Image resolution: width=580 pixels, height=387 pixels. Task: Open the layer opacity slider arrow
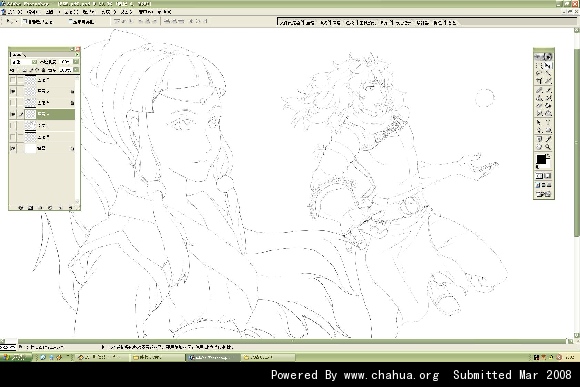click(76, 62)
